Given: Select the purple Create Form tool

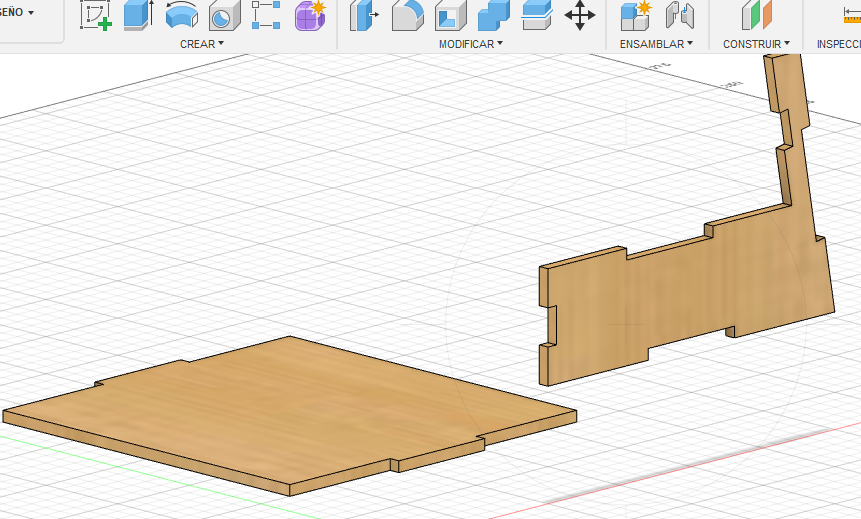Looking at the screenshot, I should click(310, 15).
